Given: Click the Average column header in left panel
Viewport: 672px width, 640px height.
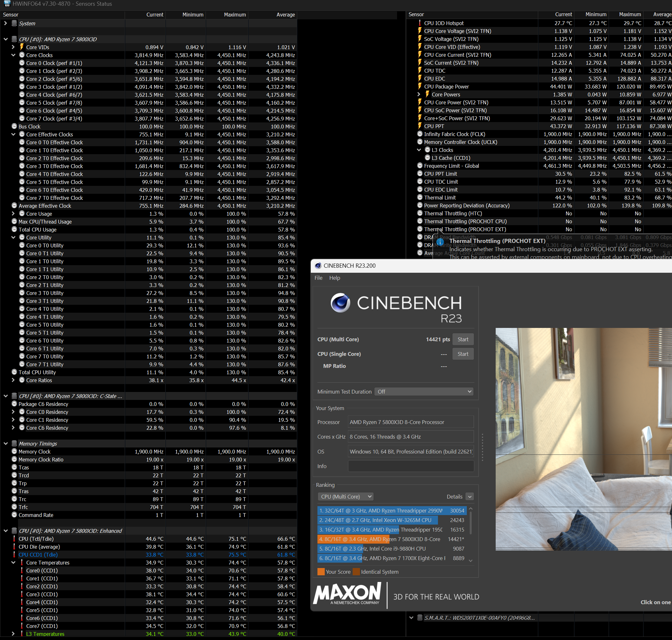Looking at the screenshot, I should point(272,15).
